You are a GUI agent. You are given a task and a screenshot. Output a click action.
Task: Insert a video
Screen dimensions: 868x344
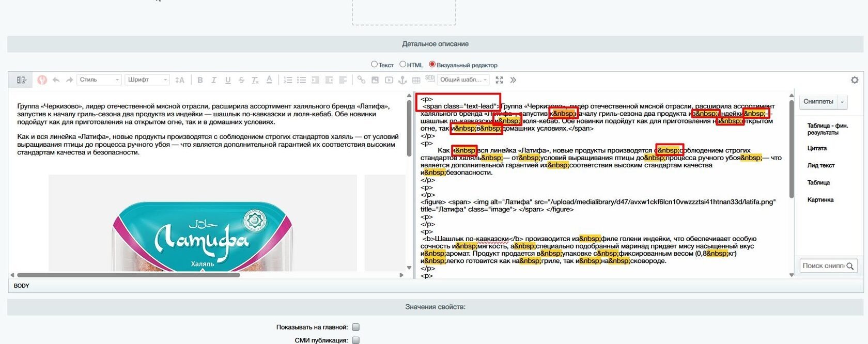point(389,80)
